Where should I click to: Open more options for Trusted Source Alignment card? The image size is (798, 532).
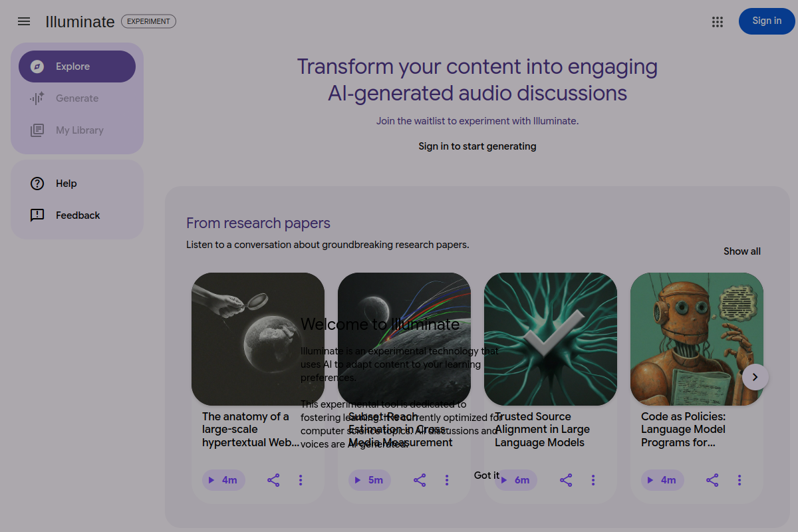tap(593, 480)
